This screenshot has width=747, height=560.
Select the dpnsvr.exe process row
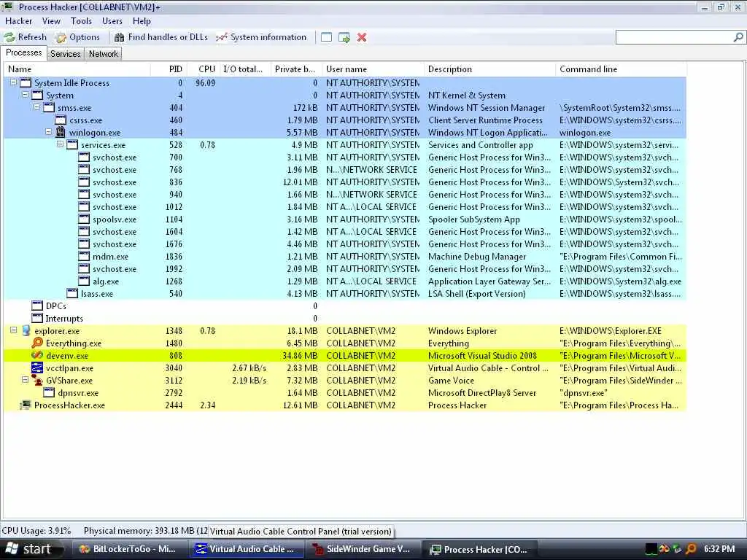coord(345,393)
